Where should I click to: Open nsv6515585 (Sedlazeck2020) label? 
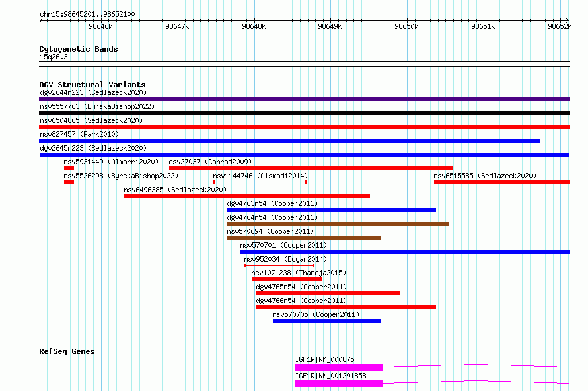pos(485,176)
